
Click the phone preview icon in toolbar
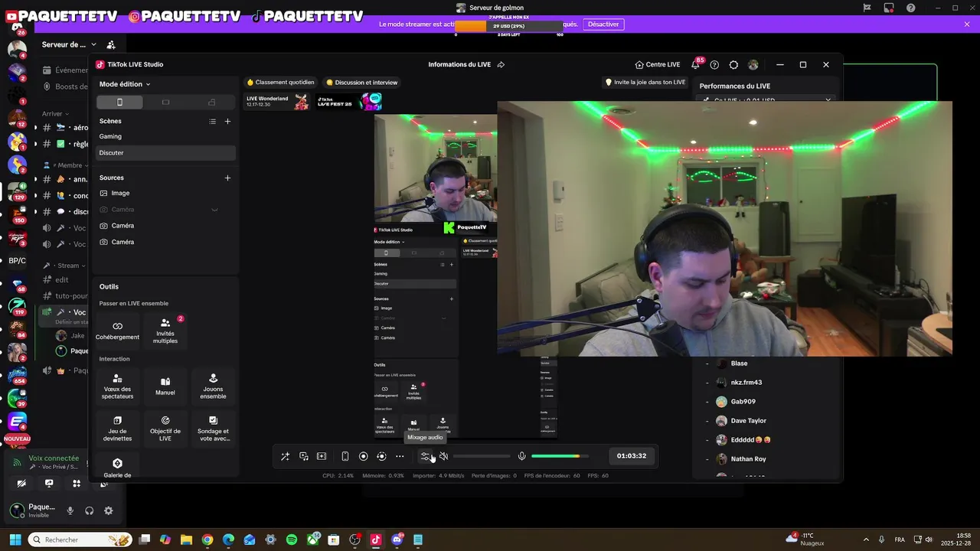(x=345, y=456)
